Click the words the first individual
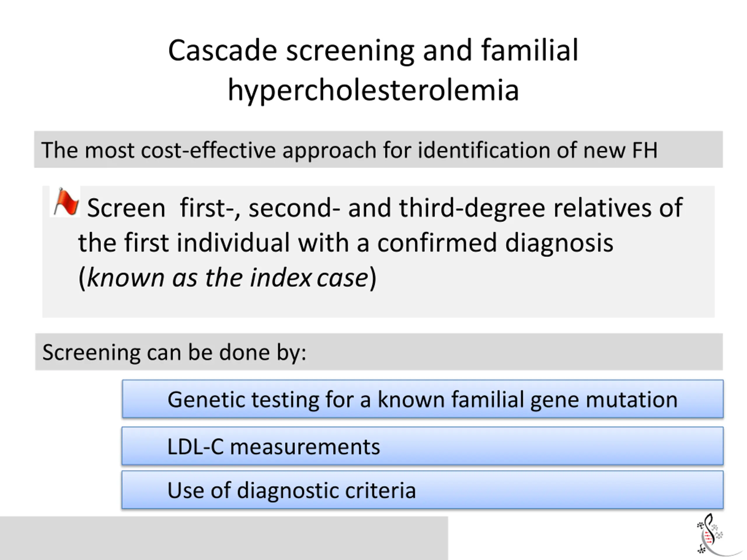This screenshot has height=560, width=747. coord(184,242)
